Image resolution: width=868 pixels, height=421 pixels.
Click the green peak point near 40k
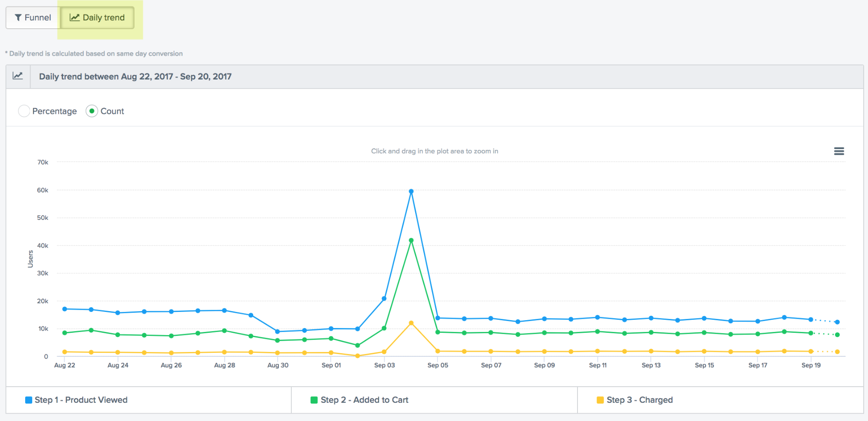411,240
